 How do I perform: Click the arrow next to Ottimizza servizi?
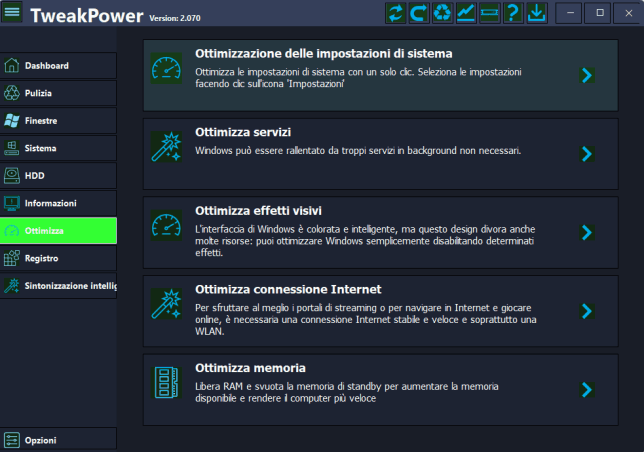(x=587, y=153)
